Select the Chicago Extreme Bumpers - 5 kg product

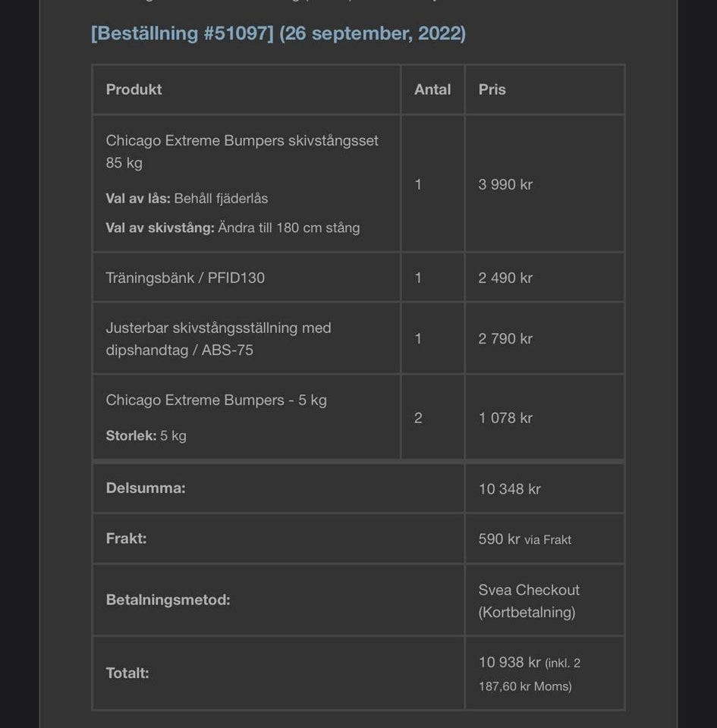pyautogui.click(x=216, y=400)
